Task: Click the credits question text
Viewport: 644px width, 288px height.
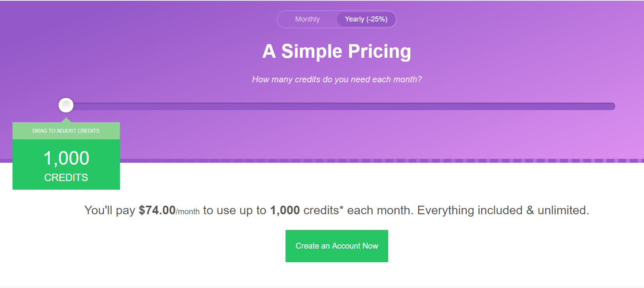Action: pyautogui.click(x=337, y=79)
